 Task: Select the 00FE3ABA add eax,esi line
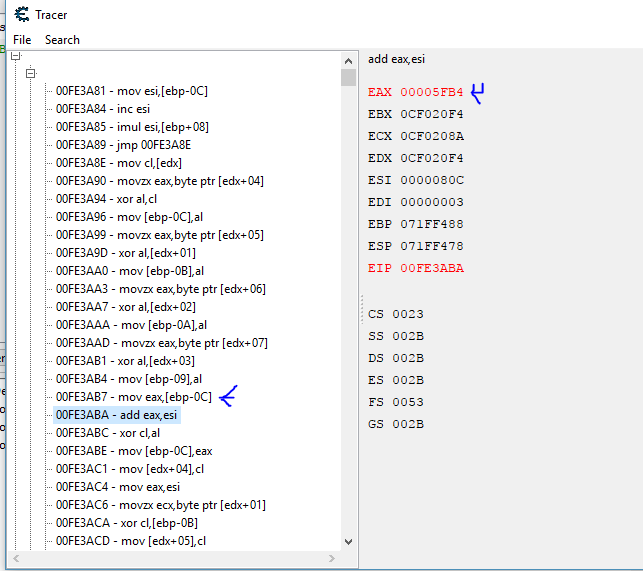point(117,415)
